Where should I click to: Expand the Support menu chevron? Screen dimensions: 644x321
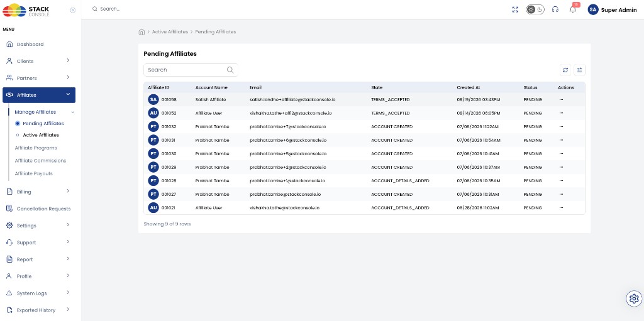pos(68,242)
